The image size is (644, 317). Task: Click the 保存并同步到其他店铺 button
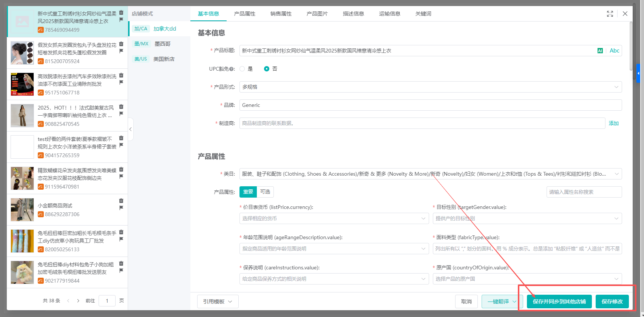(559, 302)
